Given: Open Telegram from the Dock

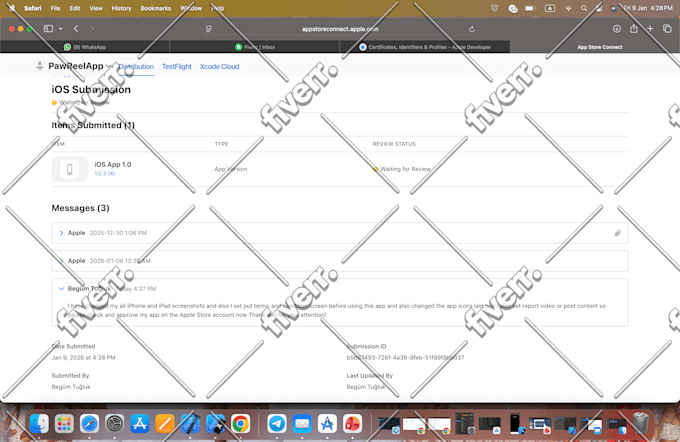Looking at the screenshot, I should 277,423.
